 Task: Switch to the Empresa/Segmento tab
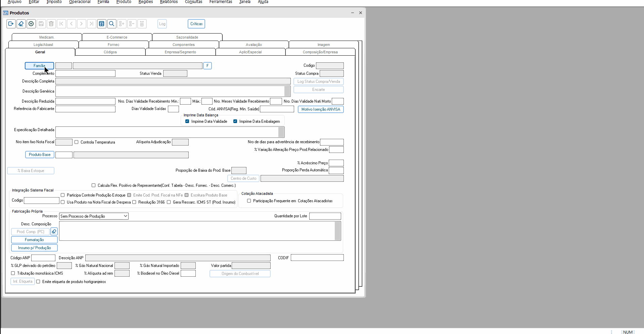[x=180, y=52]
